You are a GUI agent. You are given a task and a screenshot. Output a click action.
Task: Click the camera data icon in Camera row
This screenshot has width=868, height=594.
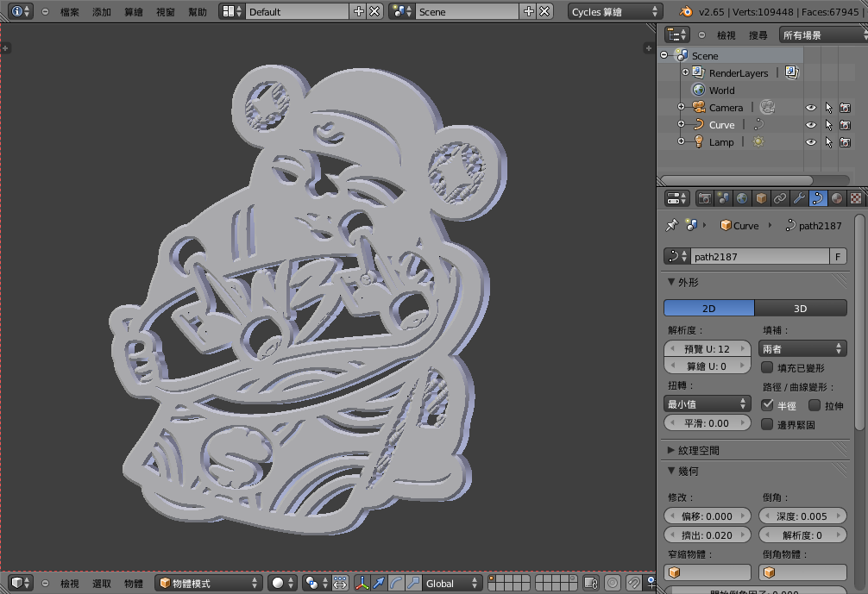(767, 107)
